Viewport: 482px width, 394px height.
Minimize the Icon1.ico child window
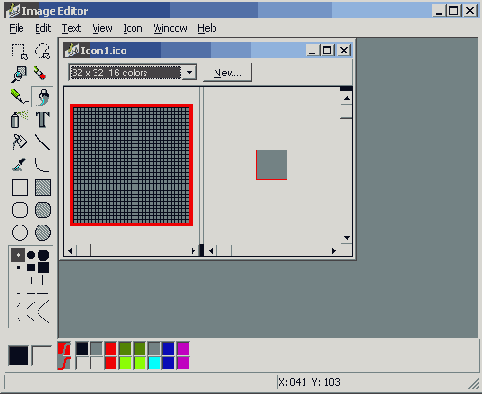click(312, 50)
